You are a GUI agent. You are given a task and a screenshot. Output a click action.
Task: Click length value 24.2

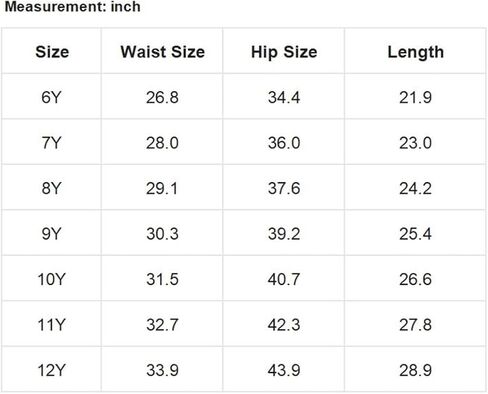coord(415,188)
